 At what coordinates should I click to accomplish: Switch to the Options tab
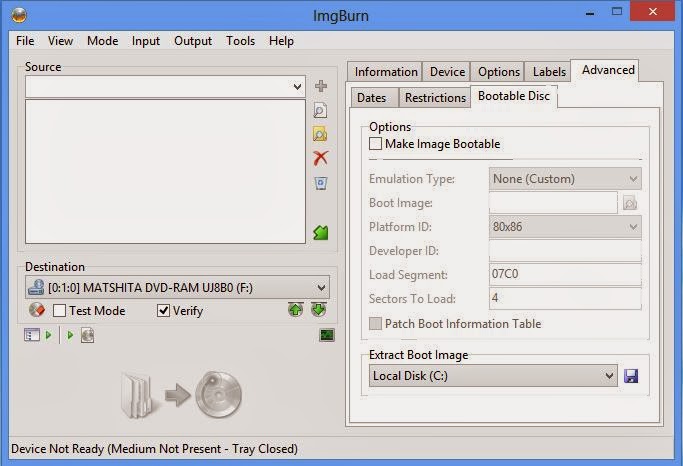[498, 72]
